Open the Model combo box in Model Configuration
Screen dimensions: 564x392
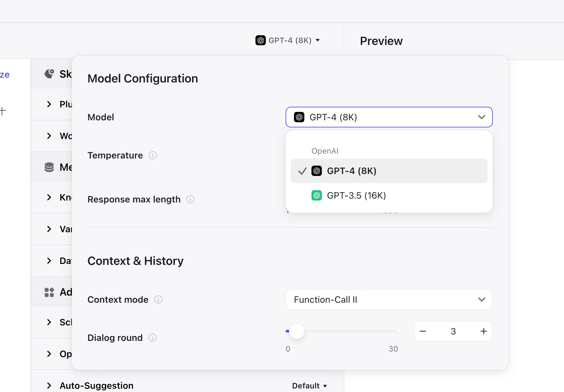pyautogui.click(x=389, y=117)
